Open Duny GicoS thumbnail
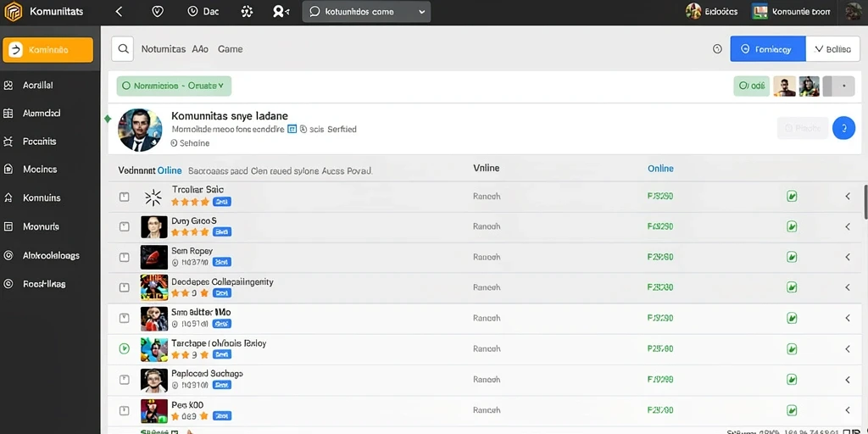Screen dimensions: 868x434 [154, 227]
